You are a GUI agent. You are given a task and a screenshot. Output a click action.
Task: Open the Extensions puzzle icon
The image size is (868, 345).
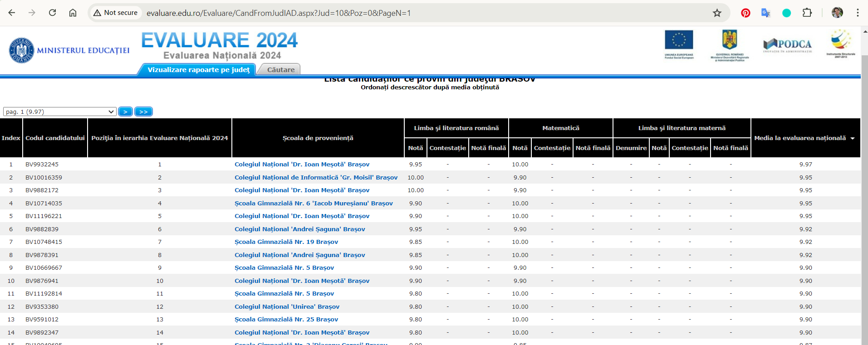pyautogui.click(x=807, y=13)
